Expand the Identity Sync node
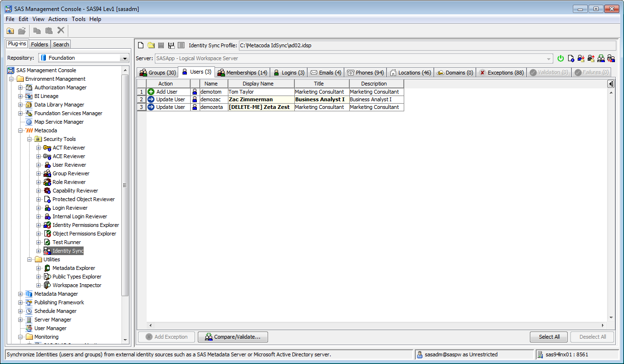Screen dimensions: 624x364 [x=38, y=251]
